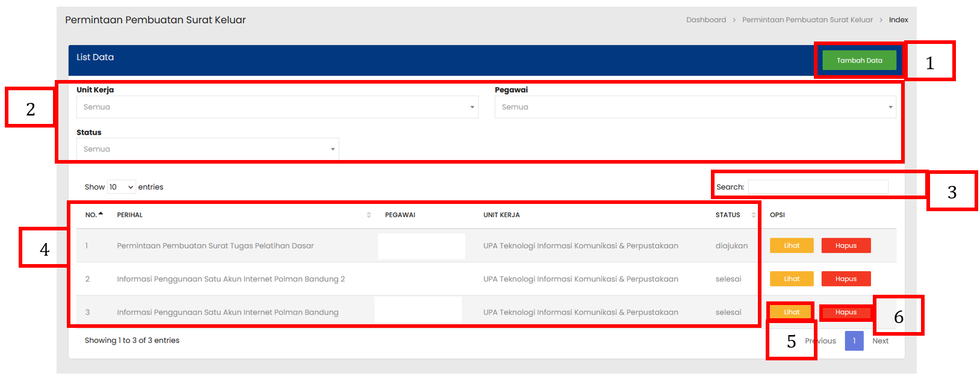Expand the Pegawai filter dropdown

click(695, 107)
